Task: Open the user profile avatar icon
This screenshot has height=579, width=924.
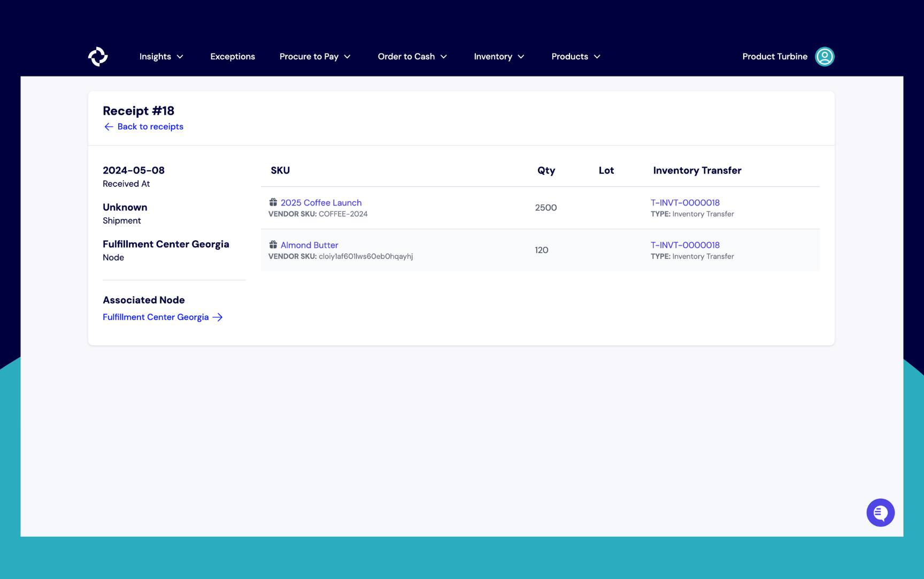Action: click(824, 56)
